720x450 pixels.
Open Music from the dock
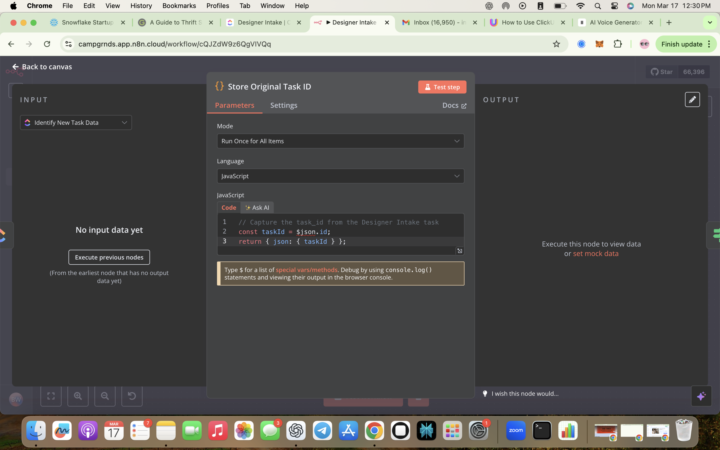pos(218,430)
